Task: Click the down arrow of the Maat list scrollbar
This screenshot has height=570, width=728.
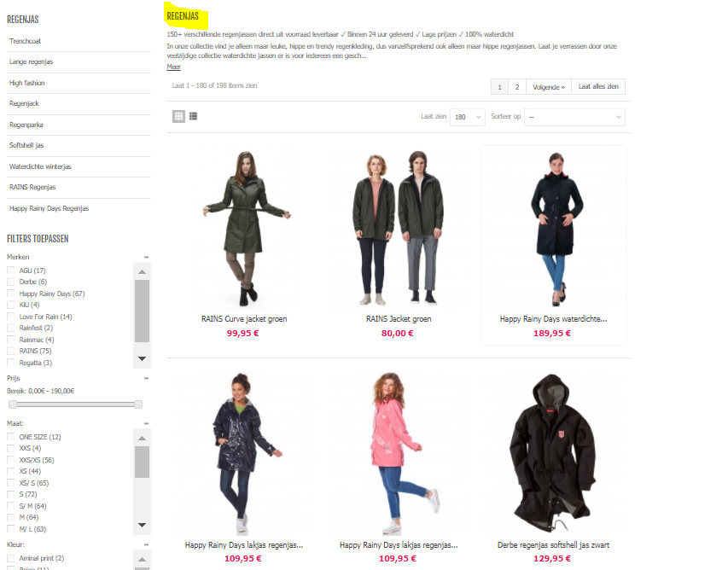Action: [x=142, y=525]
